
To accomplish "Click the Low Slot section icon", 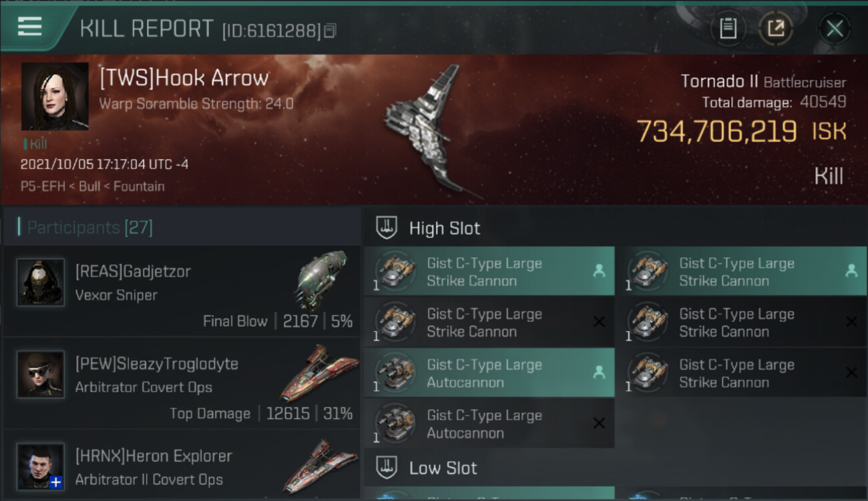I will 387,468.
